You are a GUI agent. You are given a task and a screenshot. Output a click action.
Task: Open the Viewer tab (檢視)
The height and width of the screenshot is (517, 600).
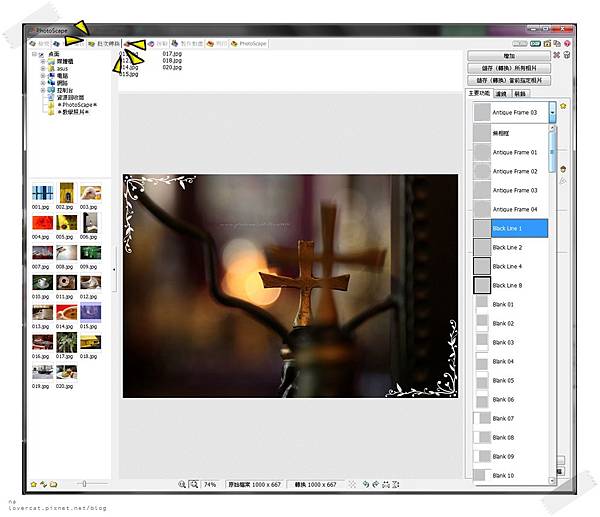(x=39, y=44)
